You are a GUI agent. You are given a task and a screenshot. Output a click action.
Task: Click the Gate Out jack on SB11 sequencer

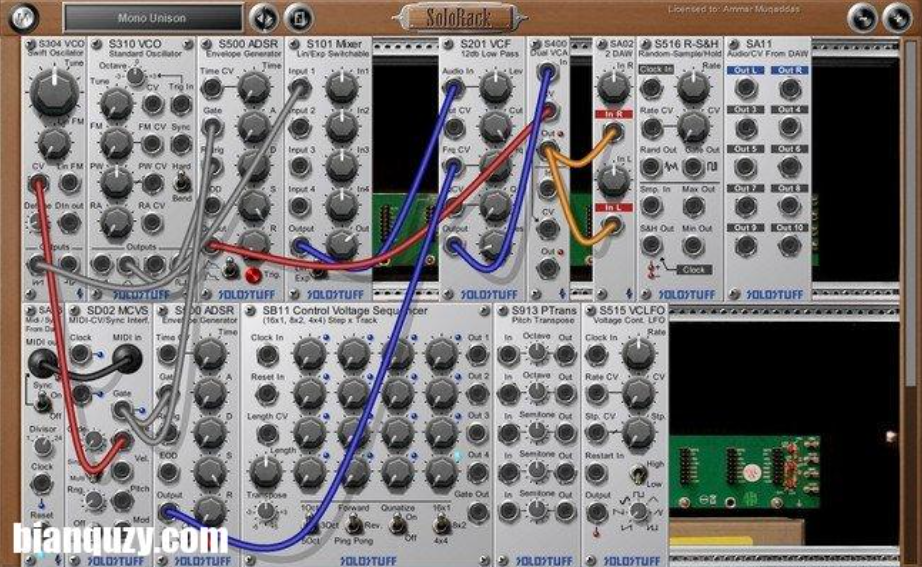[x=477, y=512]
